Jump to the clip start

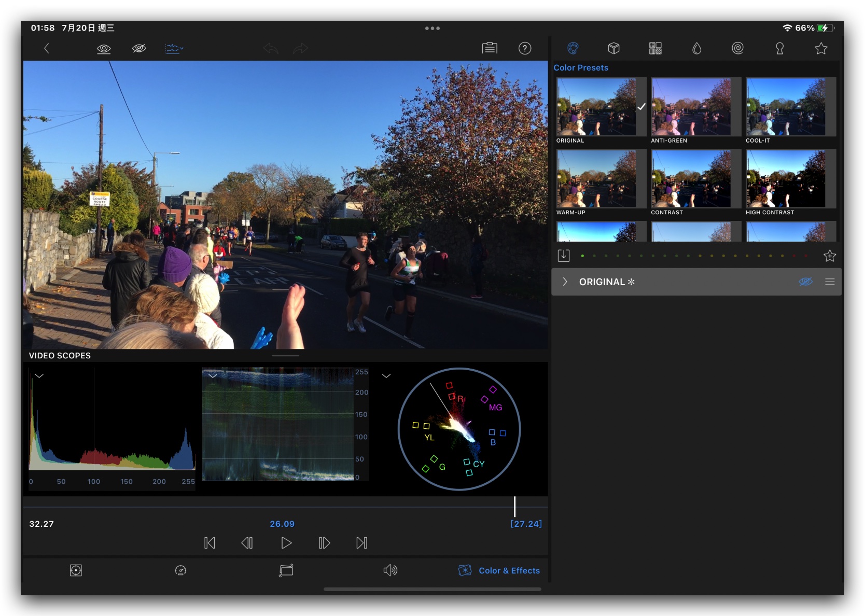click(210, 543)
